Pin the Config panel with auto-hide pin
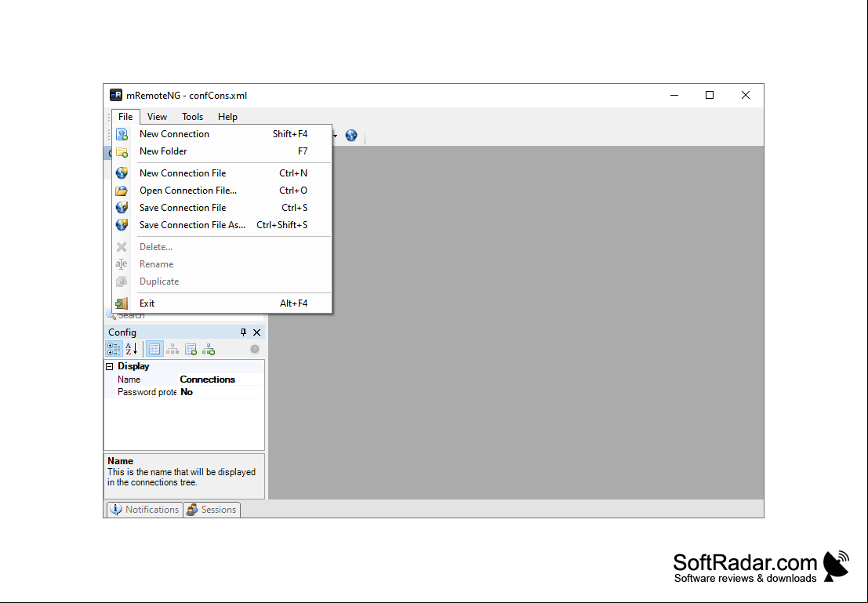 pyautogui.click(x=243, y=332)
